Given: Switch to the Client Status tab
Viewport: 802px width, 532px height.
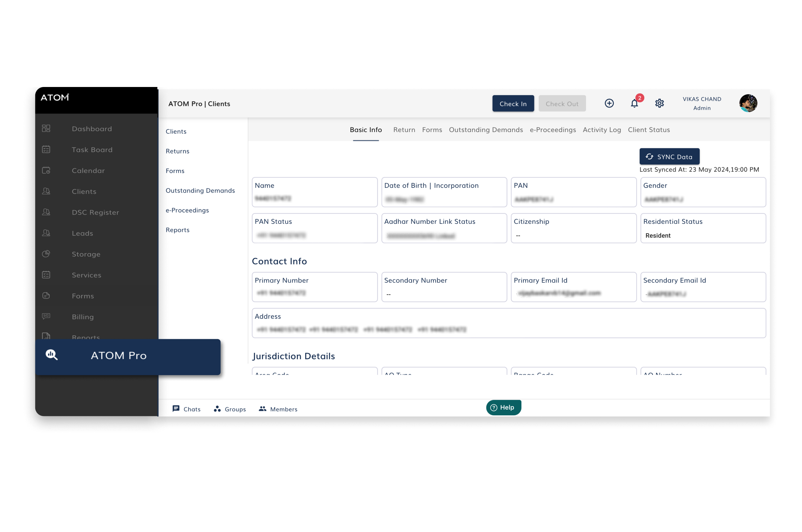Looking at the screenshot, I should [649, 130].
